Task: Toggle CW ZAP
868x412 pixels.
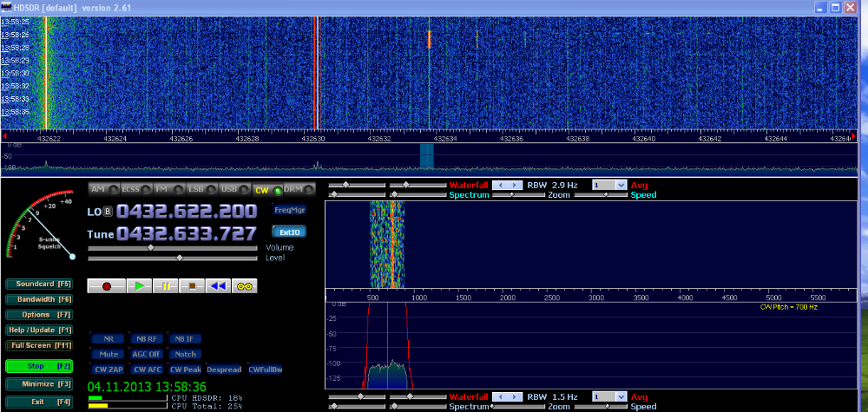Action: (108, 369)
